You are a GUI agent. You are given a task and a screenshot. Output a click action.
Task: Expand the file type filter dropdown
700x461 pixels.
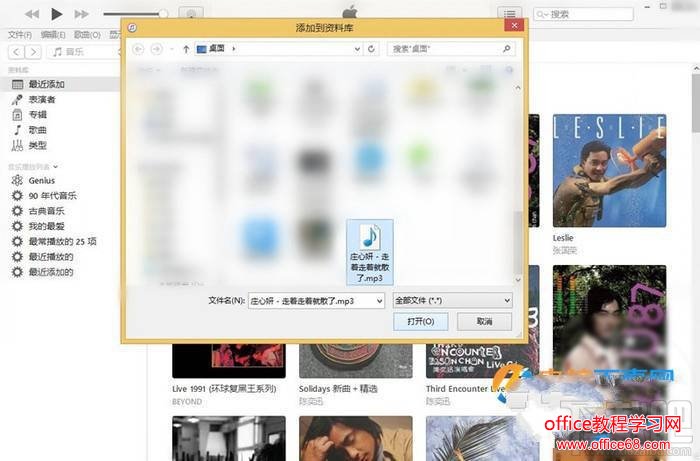pyautogui.click(x=507, y=301)
